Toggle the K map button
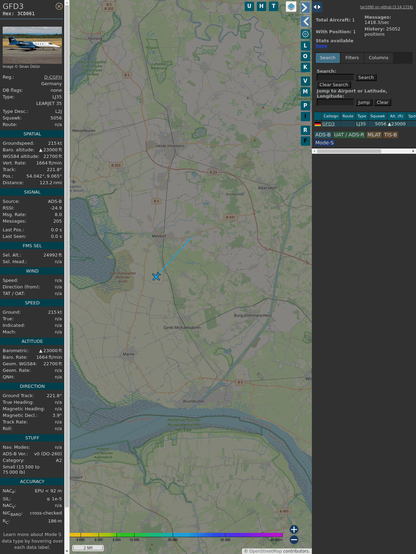Viewport: 416px width, 554px height. pyautogui.click(x=305, y=67)
